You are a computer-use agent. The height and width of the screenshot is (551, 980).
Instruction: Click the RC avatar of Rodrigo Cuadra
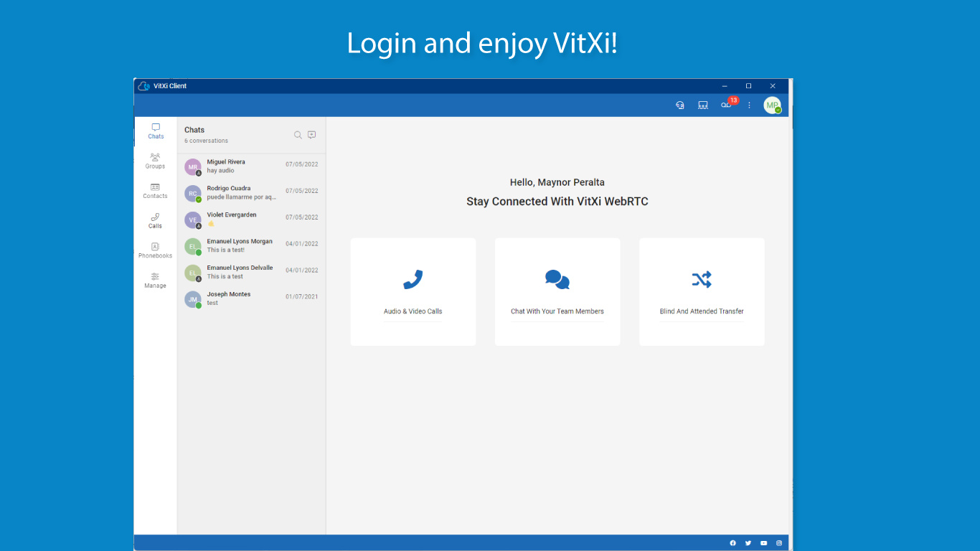193,194
